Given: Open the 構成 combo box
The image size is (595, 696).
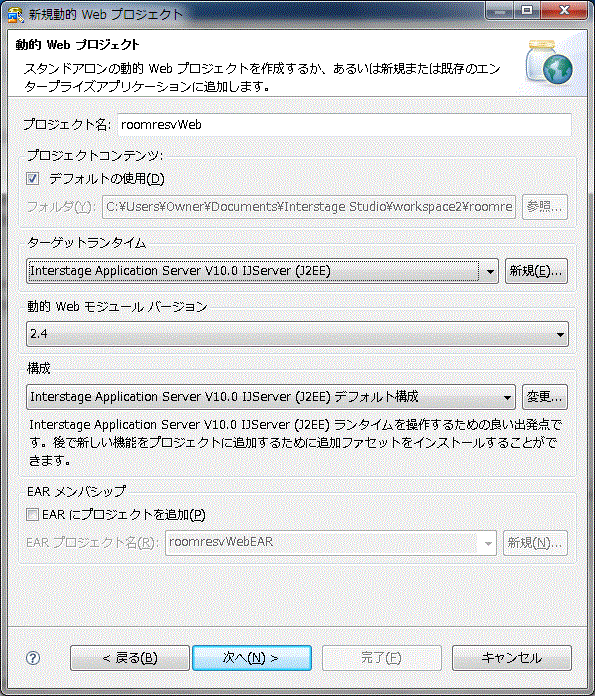Looking at the screenshot, I should tap(270, 397).
